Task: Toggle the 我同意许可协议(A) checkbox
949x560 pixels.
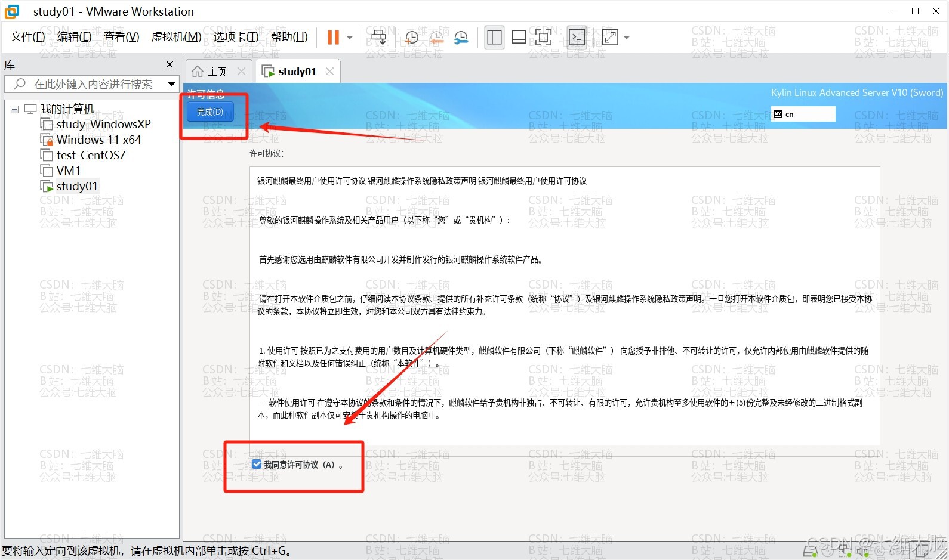Action: [257, 465]
